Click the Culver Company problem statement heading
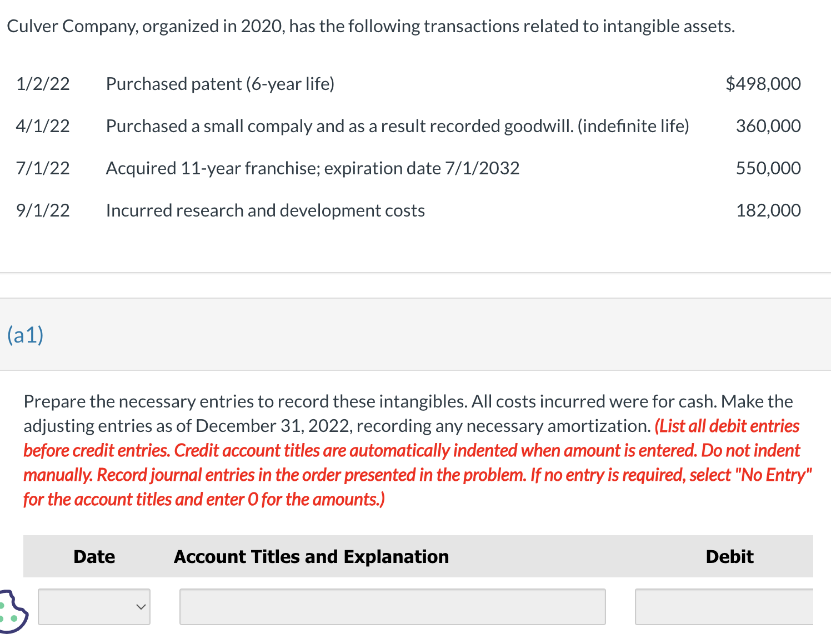Image resolution: width=831 pixels, height=644 pixels. tap(371, 26)
